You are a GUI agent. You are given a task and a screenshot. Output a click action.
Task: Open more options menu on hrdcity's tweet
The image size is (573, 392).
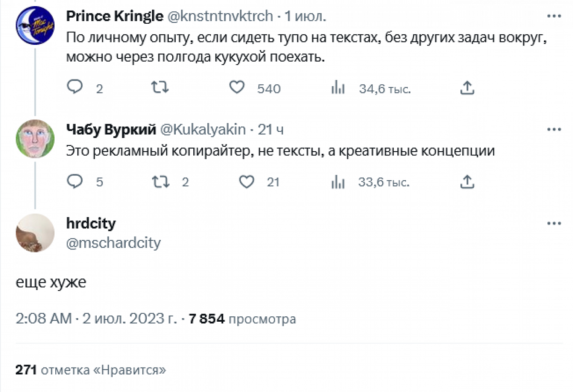click(x=554, y=224)
